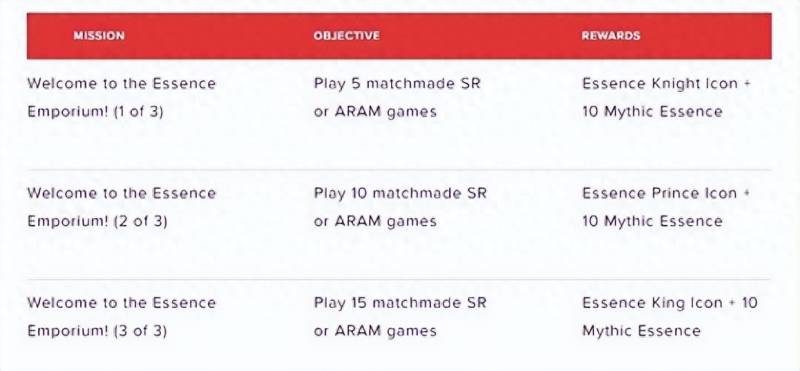Viewport: 800px width, 371px height.
Task: Click the Play 10 matchmade SR objective
Action: (401, 193)
